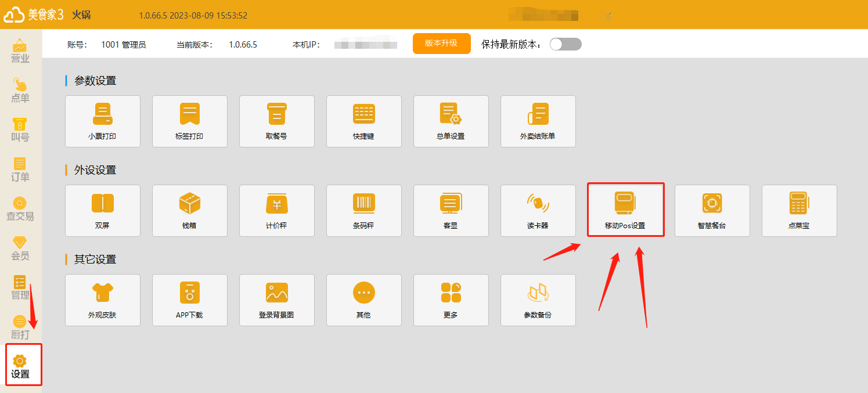Open 登录背景图 login background setting

(x=277, y=300)
